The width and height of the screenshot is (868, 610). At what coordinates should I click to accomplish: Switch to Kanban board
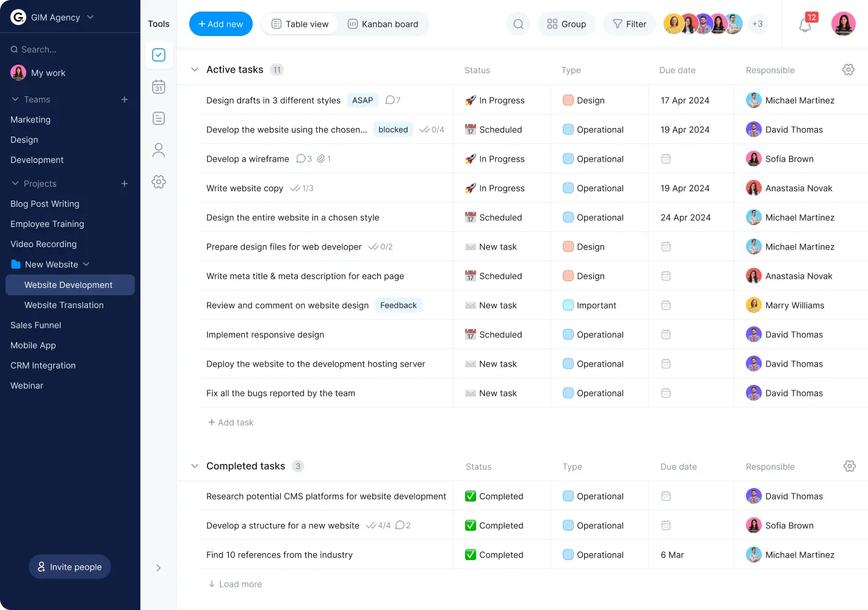383,24
